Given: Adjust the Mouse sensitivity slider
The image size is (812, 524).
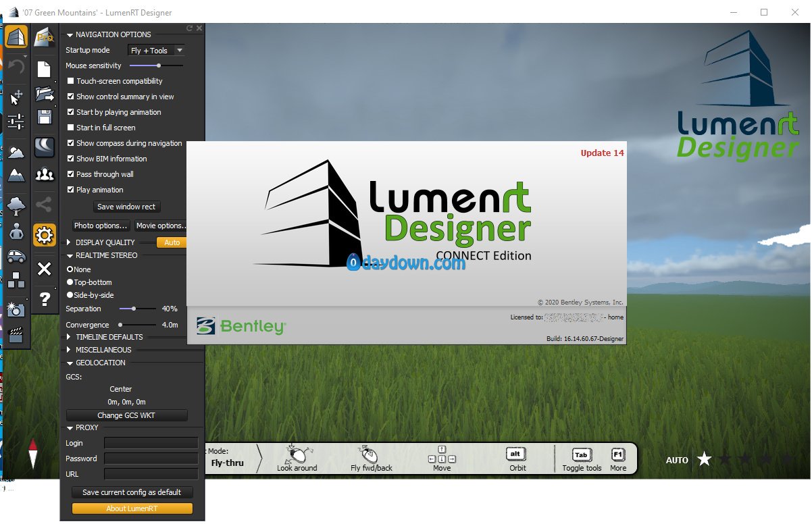Looking at the screenshot, I should tap(159, 65).
